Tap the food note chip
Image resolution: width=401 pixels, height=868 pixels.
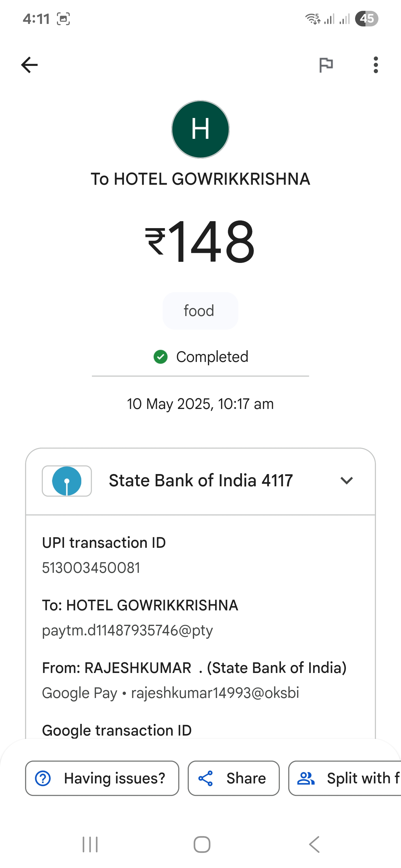coord(200,311)
